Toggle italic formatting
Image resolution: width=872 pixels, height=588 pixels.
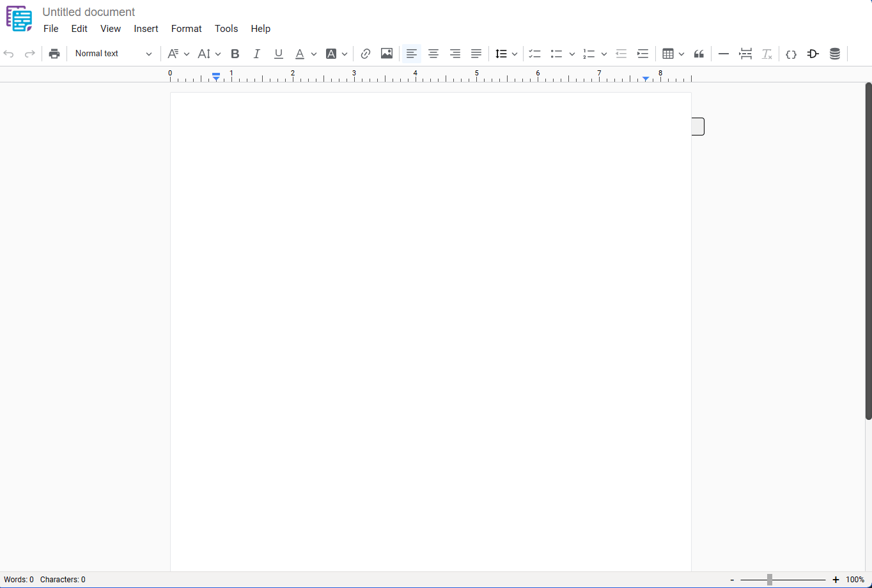coord(256,54)
